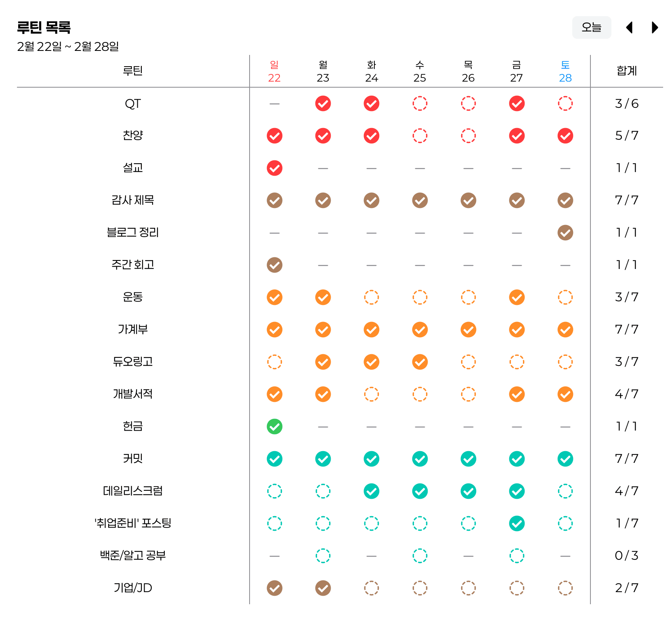Viewport: 672px width, 622px height.
Task: Click the previous week arrow
Action: 629,27
